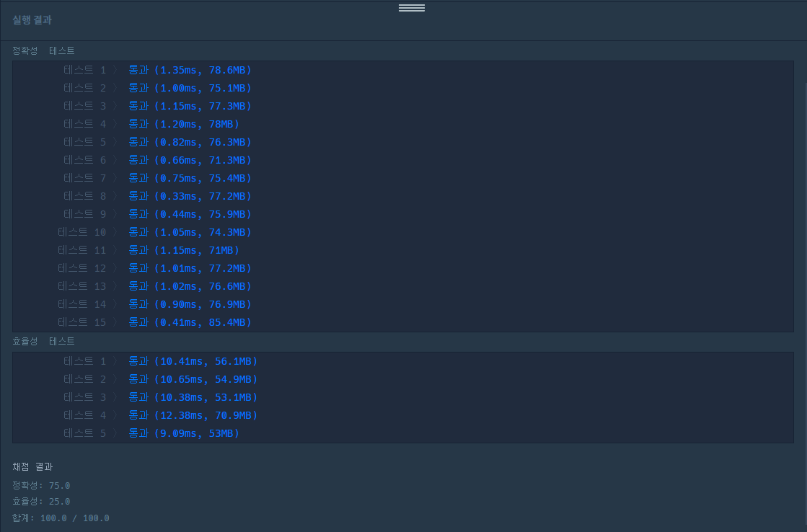Click the 통과 (0.41ms, 85.4MB) result

point(190,322)
